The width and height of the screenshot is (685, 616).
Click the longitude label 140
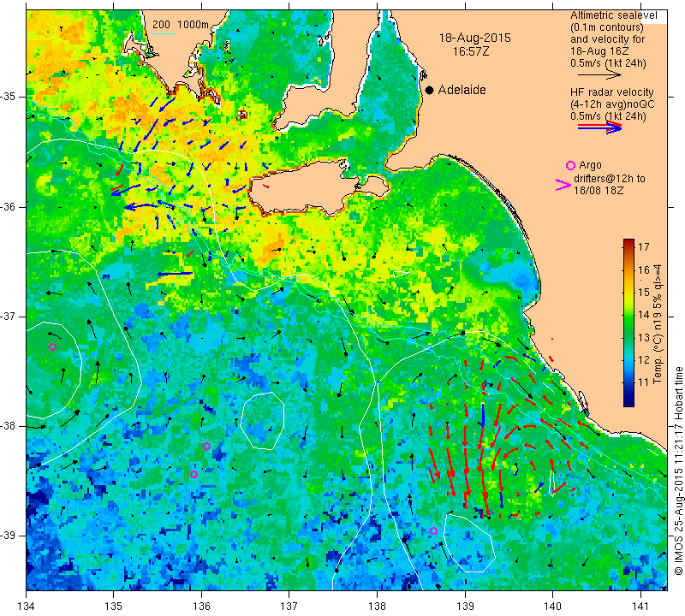[552, 606]
